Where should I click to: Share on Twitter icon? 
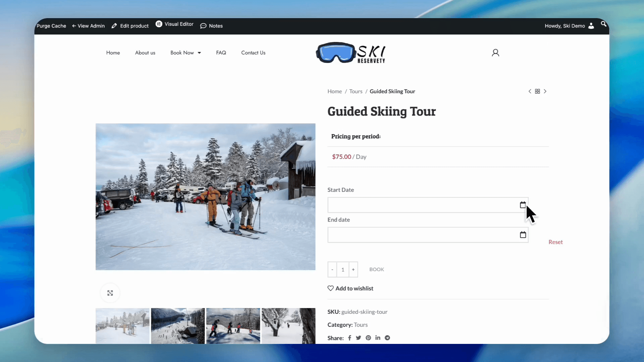[359, 338]
